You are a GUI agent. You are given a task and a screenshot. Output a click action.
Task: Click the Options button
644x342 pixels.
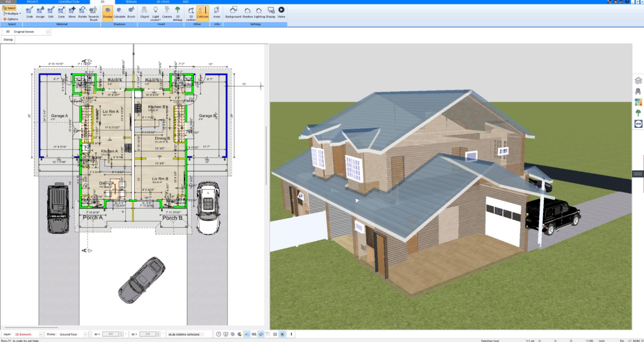click(x=11, y=19)
